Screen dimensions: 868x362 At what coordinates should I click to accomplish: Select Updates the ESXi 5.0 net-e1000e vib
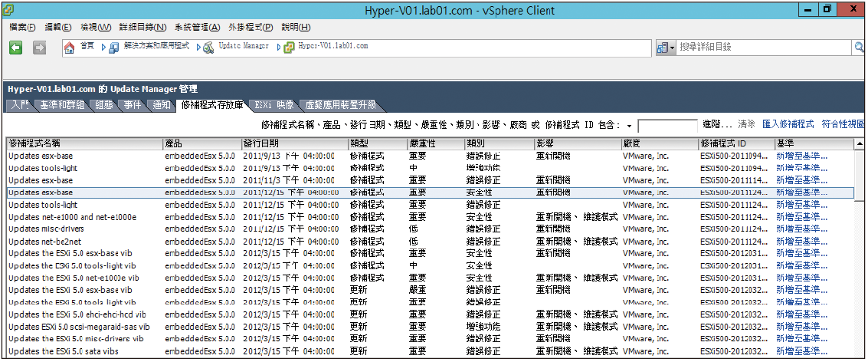pyautogui.click(x=430, y=278)
